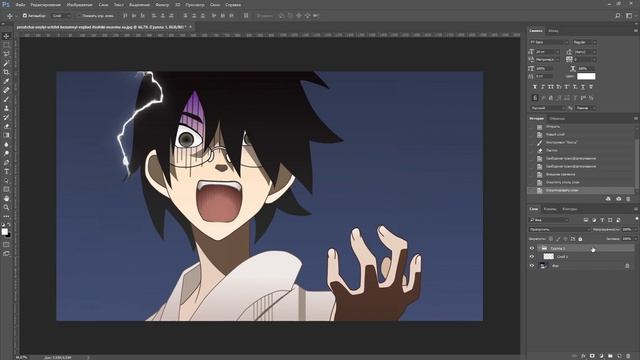Select the Crop tool
The image size is (640, 360).
6,72
